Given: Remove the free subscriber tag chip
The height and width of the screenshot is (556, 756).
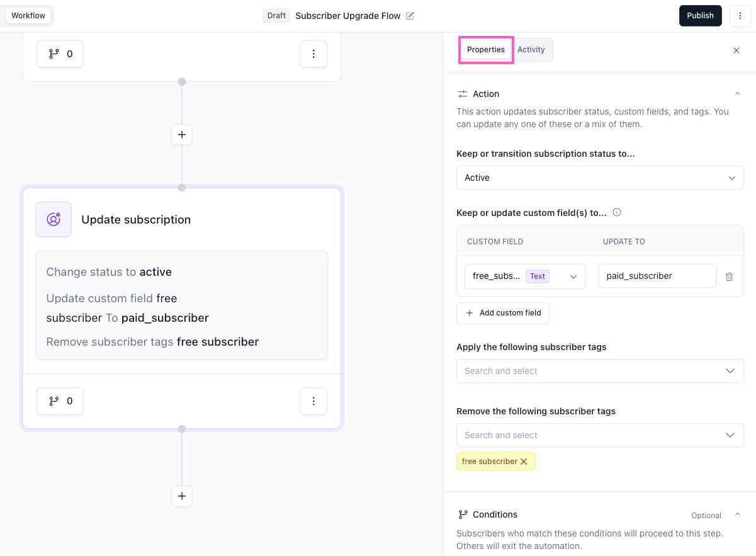Looking at the screenshot, I should [x=523, y=462].
